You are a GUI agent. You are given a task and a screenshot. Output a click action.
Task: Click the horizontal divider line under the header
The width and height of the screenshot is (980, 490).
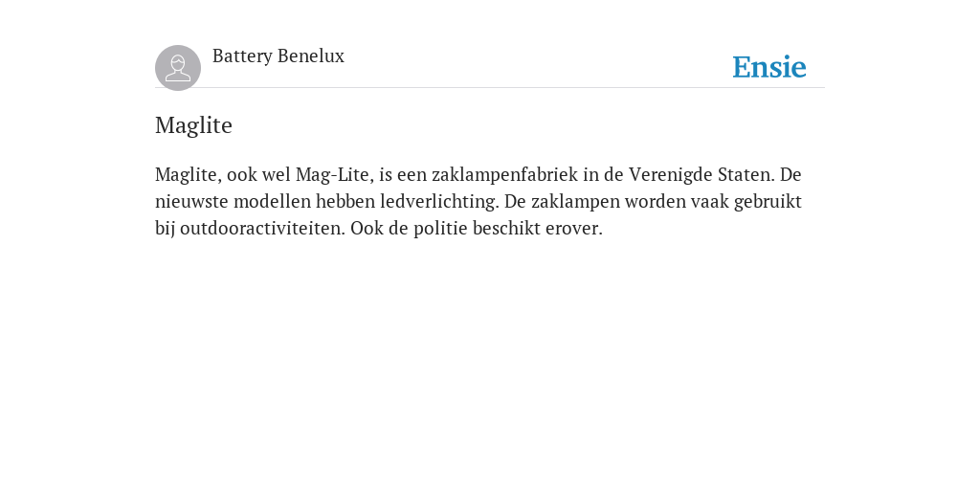490,88
